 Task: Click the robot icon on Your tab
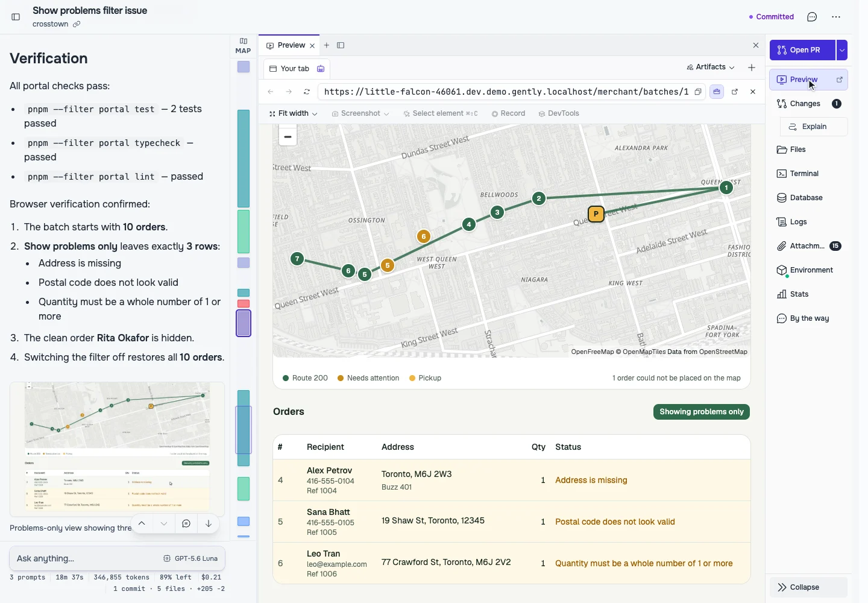pos(321,69)
